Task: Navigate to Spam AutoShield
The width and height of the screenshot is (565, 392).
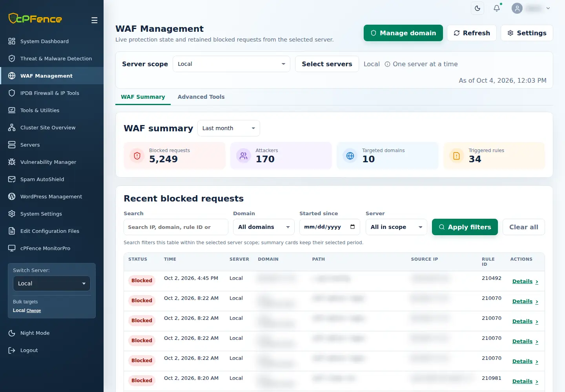Action: tap(52, 179)
